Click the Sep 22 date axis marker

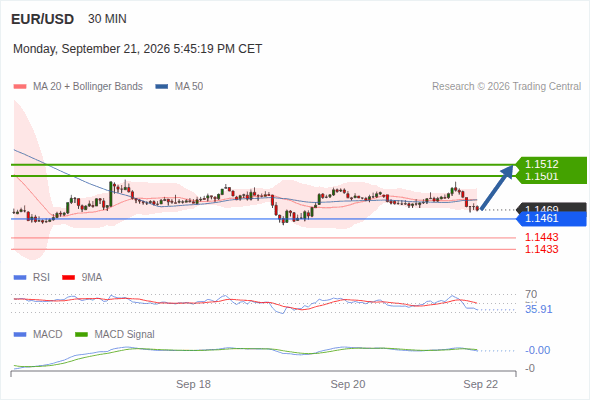pos(481,384)
